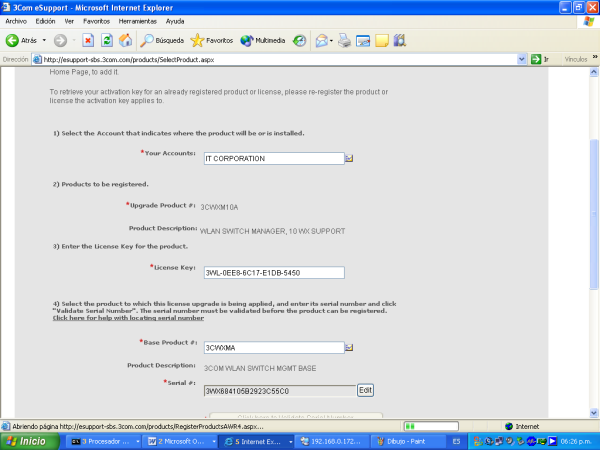Open the Vínculos links toolbar
Image resolution: width=600 pixels, height=450 pixels.
tap(576, 59)
